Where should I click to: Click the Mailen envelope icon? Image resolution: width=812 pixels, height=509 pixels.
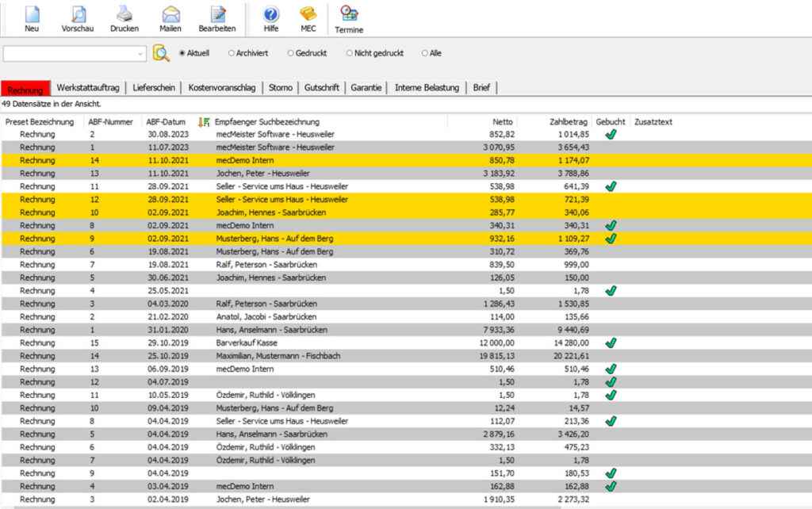tap(170, 14)
